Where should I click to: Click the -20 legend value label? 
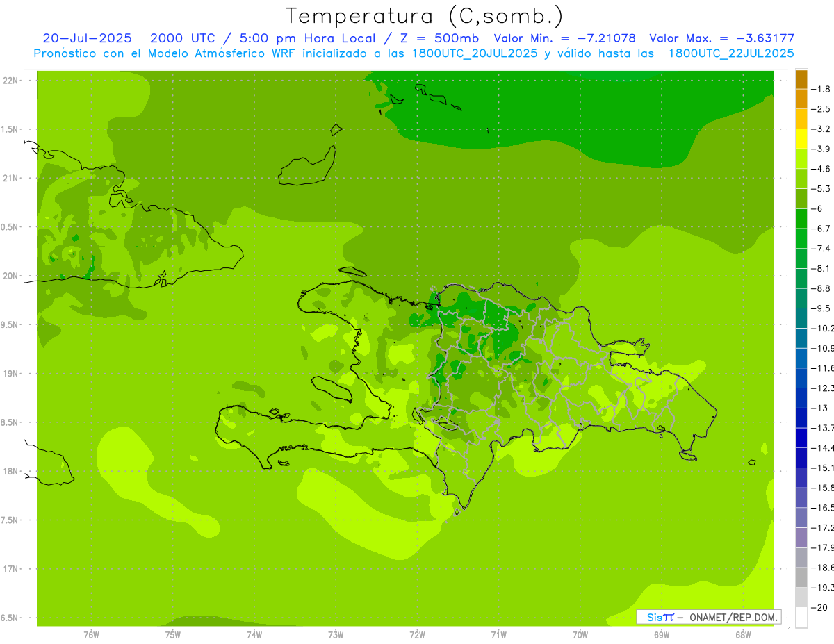[x=822, y=607]
